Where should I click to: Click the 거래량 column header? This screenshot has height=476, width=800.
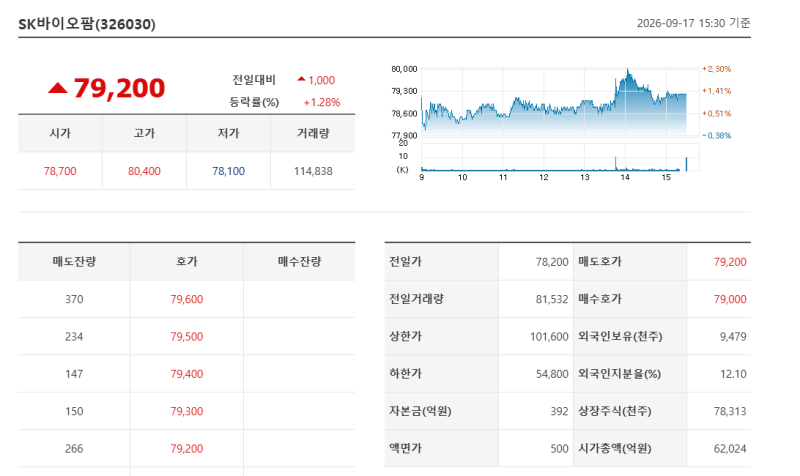(x=313, y=133)
